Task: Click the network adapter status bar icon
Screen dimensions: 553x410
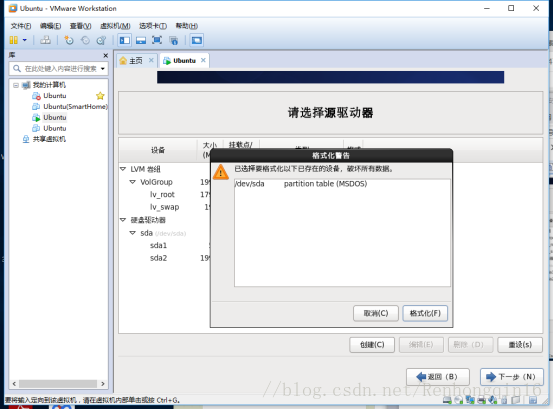Action: [x=470, y=400]
